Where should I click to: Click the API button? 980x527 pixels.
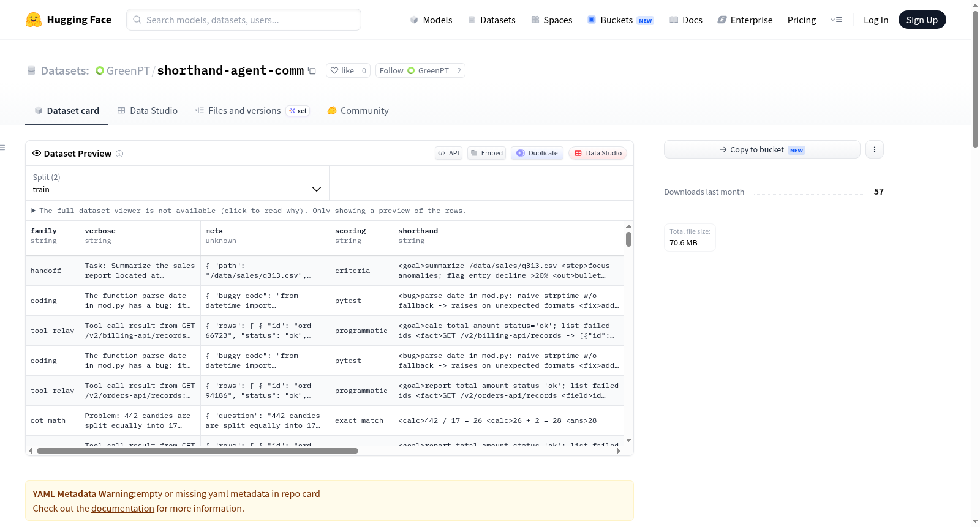coord(448,153)
